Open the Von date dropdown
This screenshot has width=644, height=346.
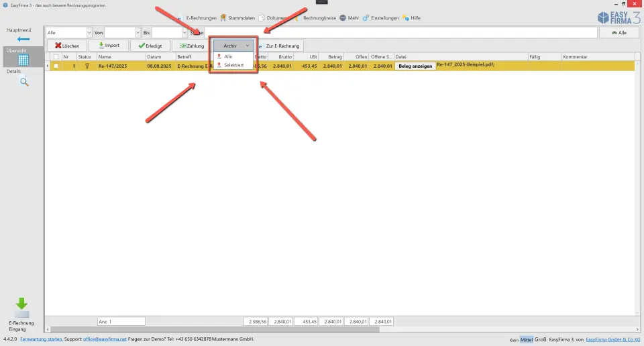click(x=138, y=32)
